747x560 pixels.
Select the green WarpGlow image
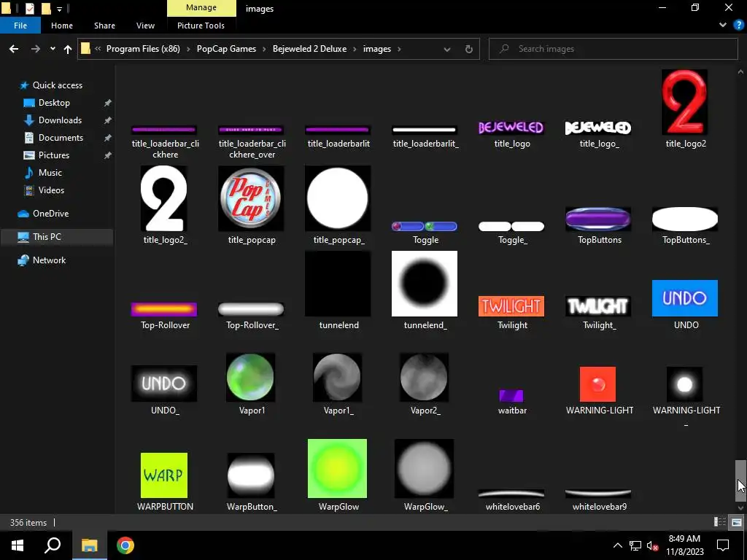pos(338,469)
